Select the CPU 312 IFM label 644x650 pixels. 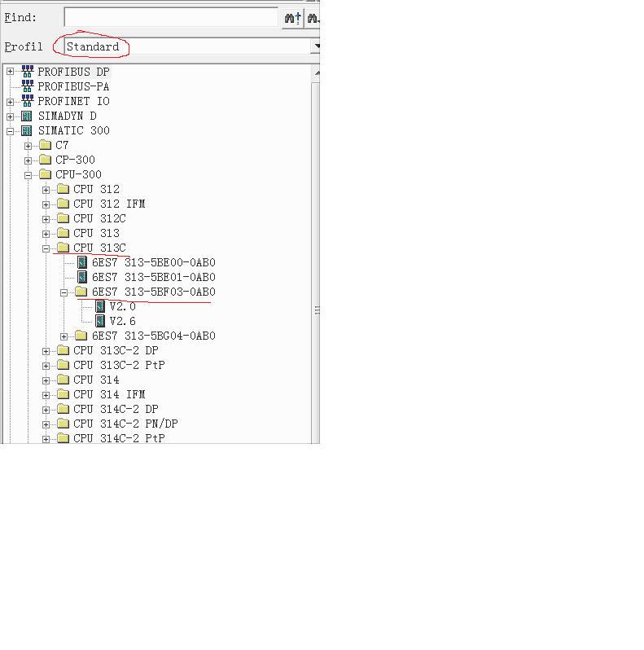[109, 204]
